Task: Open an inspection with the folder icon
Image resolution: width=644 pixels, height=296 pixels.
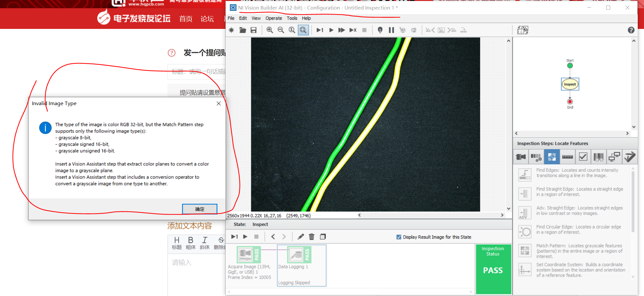Action: 243,30
